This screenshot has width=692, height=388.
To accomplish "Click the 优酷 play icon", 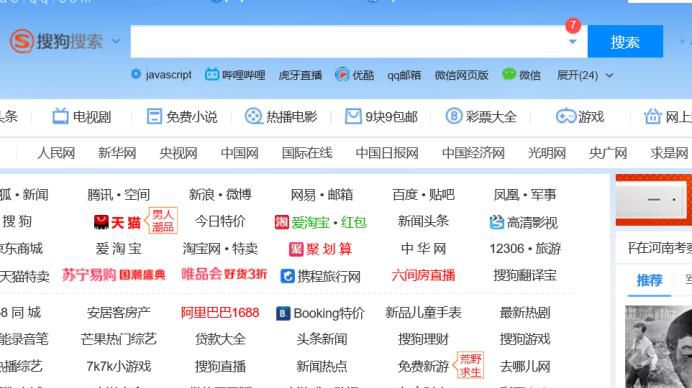I will (x=342, y=74).
